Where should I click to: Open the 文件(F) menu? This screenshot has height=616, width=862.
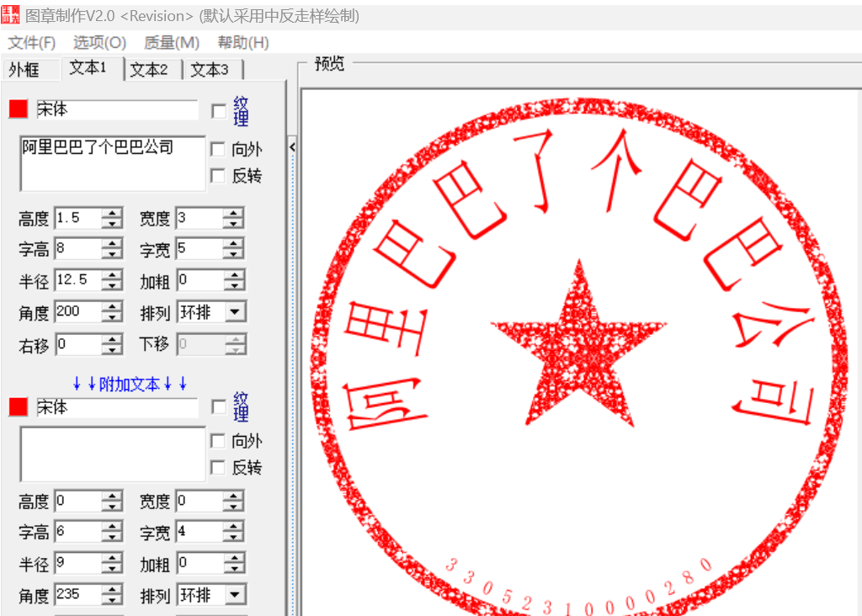click(x=31, y=42)
